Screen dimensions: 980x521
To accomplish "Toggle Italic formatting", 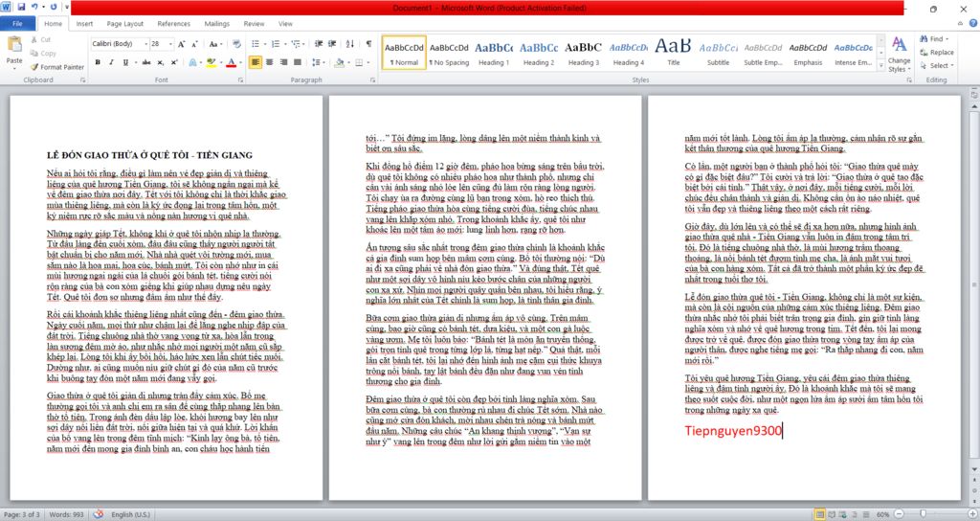I will (x=110, y=62).
